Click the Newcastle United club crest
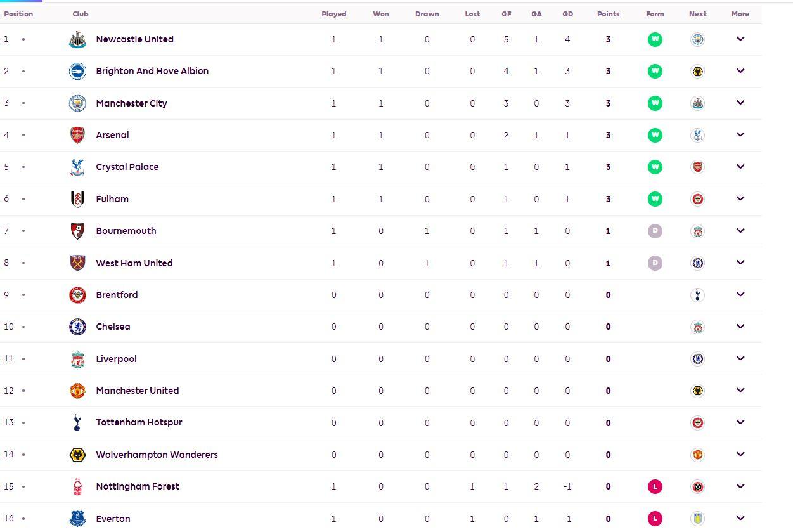Viewport: 793px width, 532px height. point(77,39)
